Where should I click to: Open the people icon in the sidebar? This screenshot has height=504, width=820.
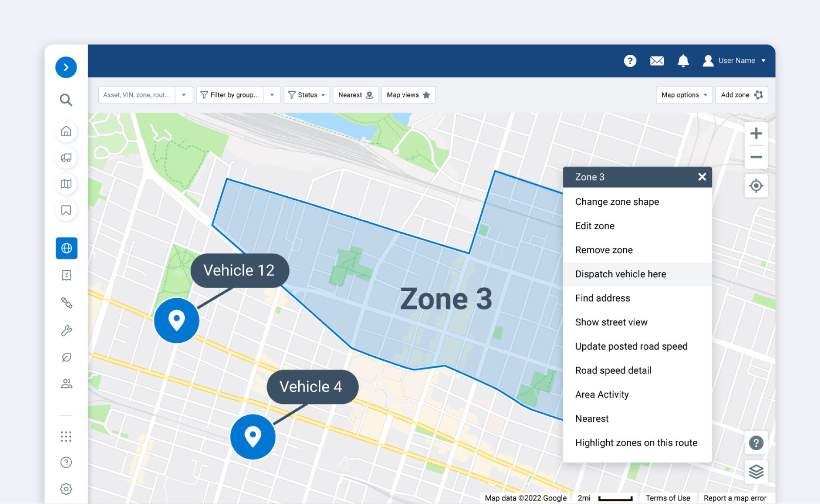click(66, 384)
